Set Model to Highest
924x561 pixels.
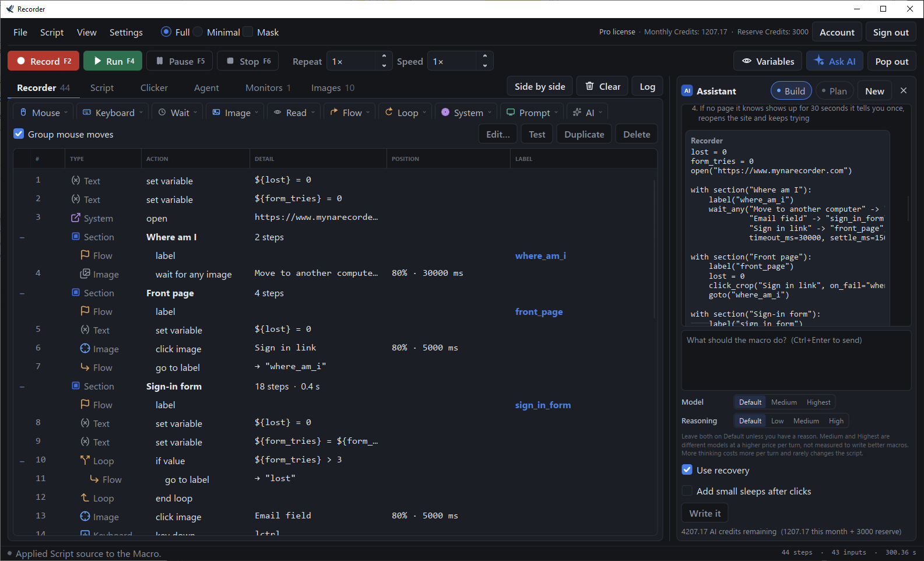(x=818, y=402)
